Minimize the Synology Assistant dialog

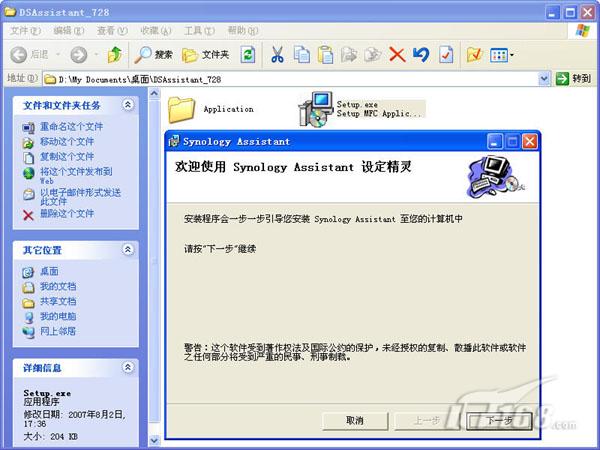pos(495,142)
